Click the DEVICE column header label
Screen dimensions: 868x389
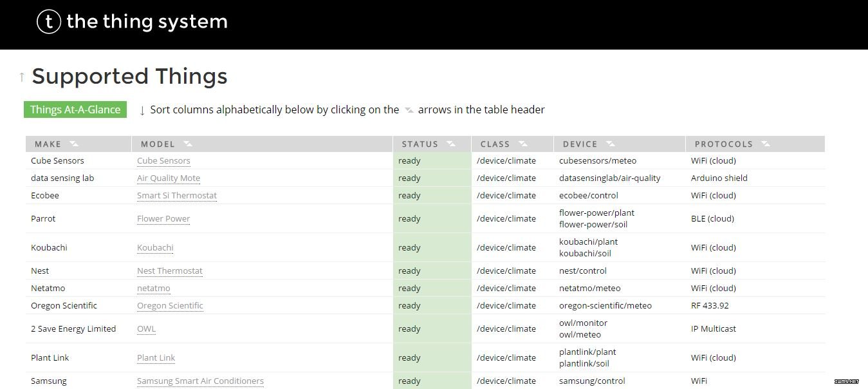(580, 144)
